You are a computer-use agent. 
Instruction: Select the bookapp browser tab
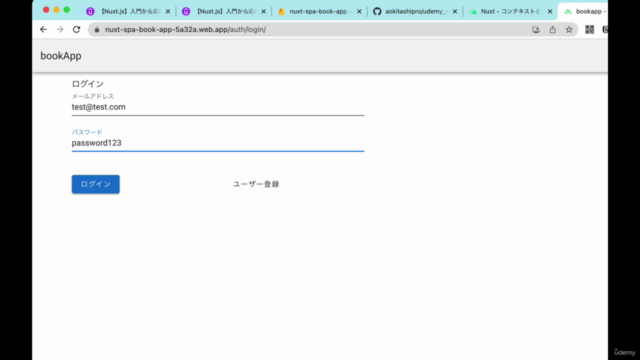pos(584,11)
